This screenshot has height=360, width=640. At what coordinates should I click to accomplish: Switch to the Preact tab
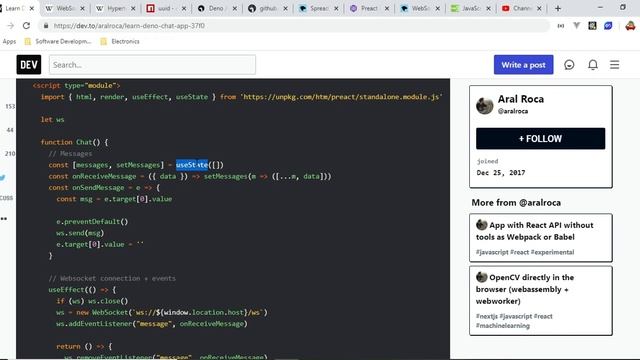pyautogui.click(x=369, y=8)
